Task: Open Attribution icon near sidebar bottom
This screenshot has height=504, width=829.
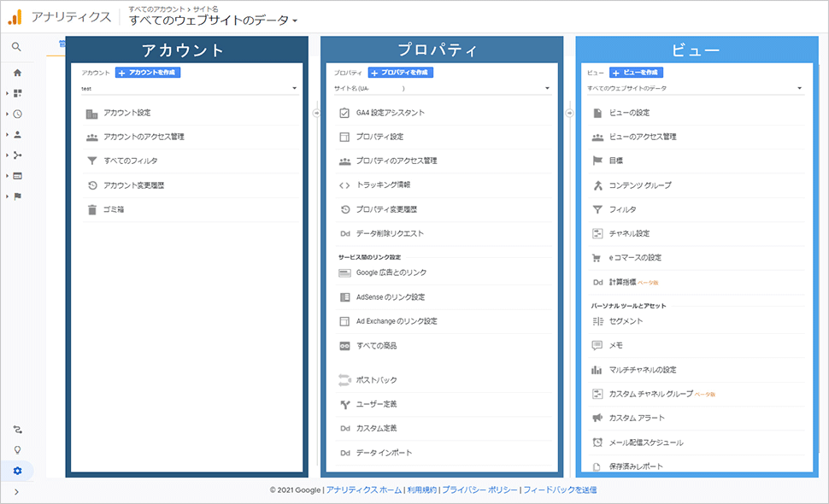Action: (17, 430)
